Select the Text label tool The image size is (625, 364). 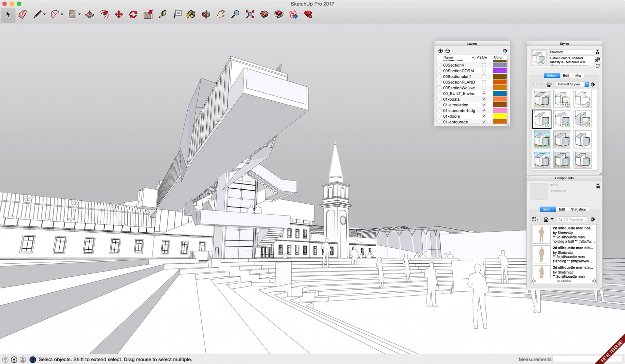pos(177,14)
